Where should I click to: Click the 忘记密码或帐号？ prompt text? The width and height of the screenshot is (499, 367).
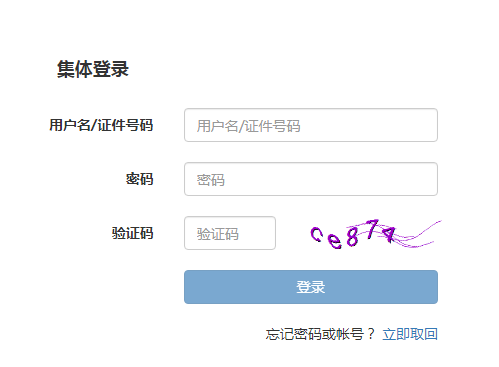point(320,334)
